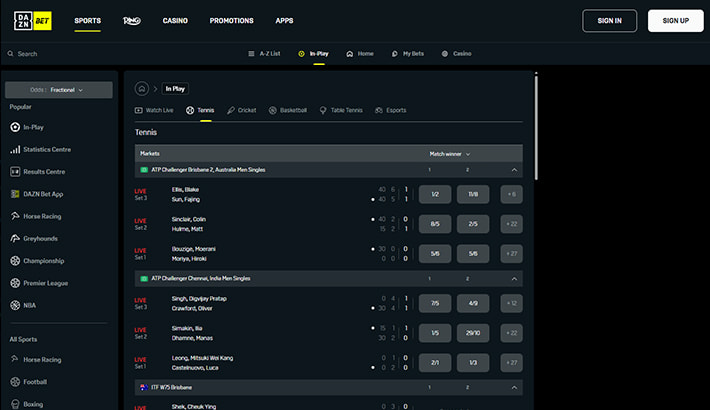The image size is (710, 410).
Task: Expand +6 markets for Ellis vs Sun
Action: point(511,194)
